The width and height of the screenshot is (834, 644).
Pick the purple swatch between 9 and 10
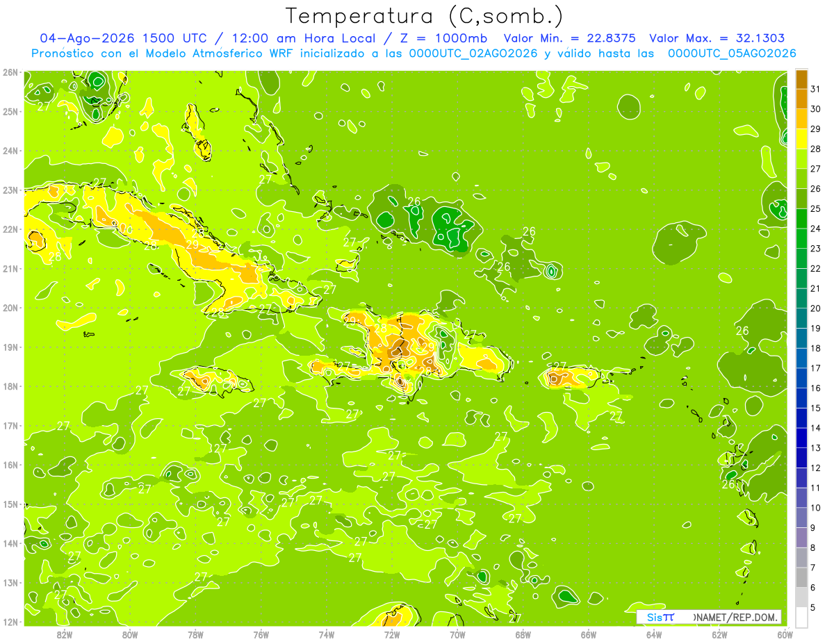point(801,518)
